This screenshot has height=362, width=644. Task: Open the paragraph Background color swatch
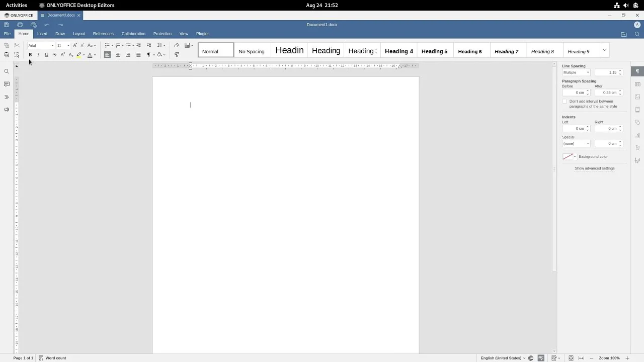(x=568, y=157)
